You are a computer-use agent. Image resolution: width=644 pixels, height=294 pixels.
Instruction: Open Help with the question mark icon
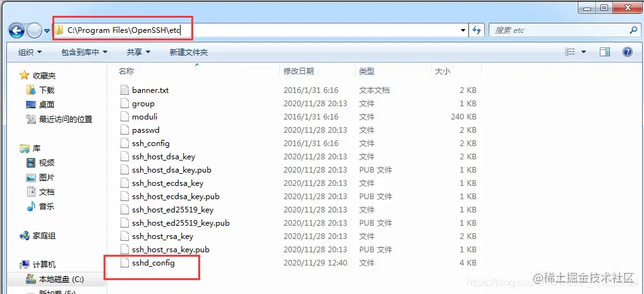click(x=627, y=52)
